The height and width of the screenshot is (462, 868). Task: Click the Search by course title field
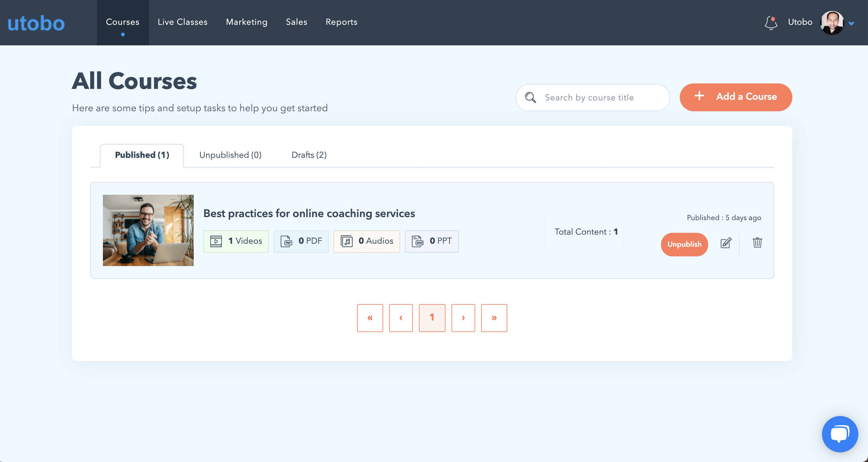pyautogui.click(x=600, y=98)
